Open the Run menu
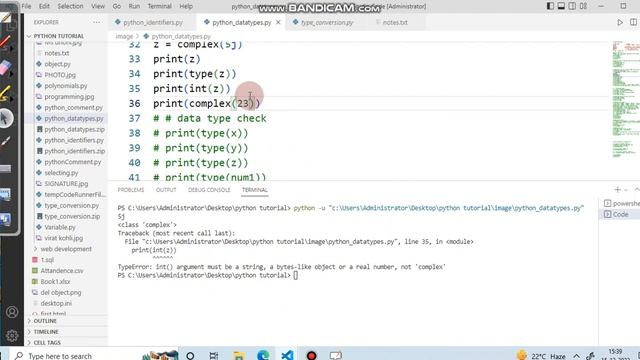The height and width of the screenshot is (360, 640). tap(134, 6)
